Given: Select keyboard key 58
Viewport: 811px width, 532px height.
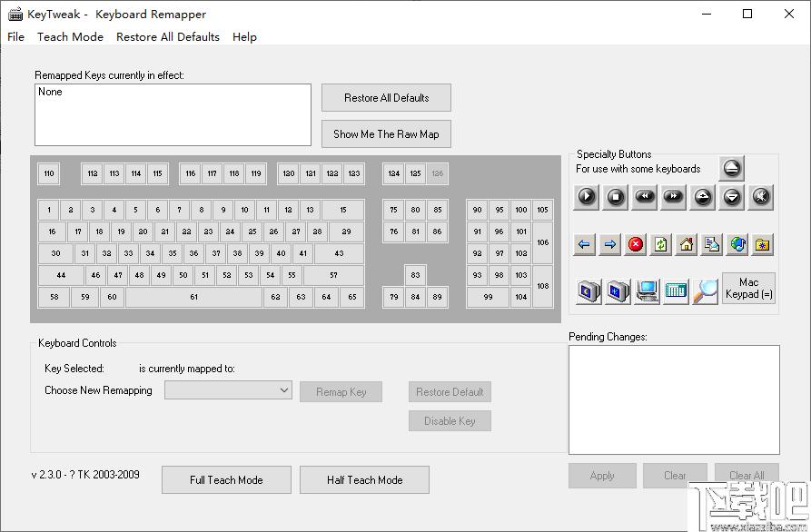Looking at the screenshot, I should click(54, 297).
